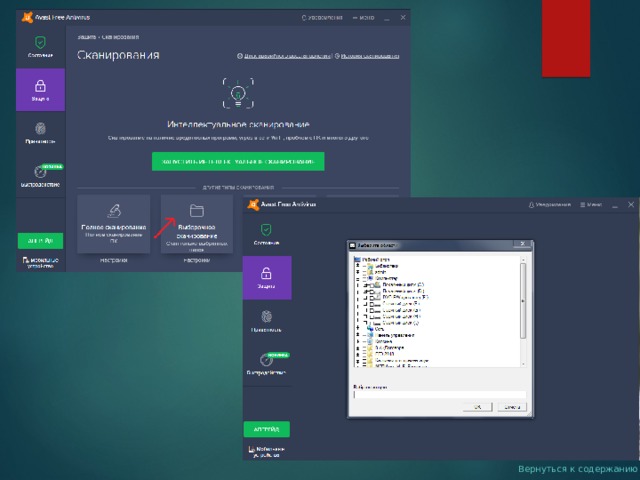The width and height of the screenshot is (640, 480).
Task: Check Локальный диск (C:) checkbox
Action: point(372,285)
